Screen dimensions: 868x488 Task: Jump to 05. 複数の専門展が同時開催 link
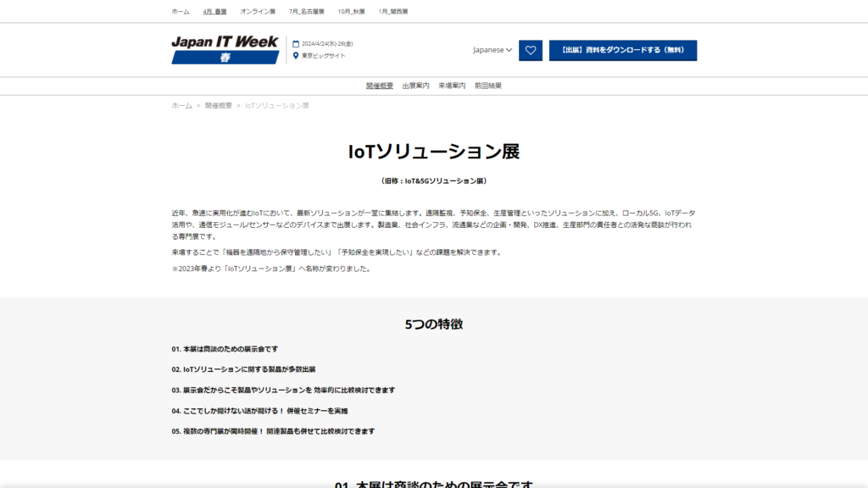click(x=273, y=431)
